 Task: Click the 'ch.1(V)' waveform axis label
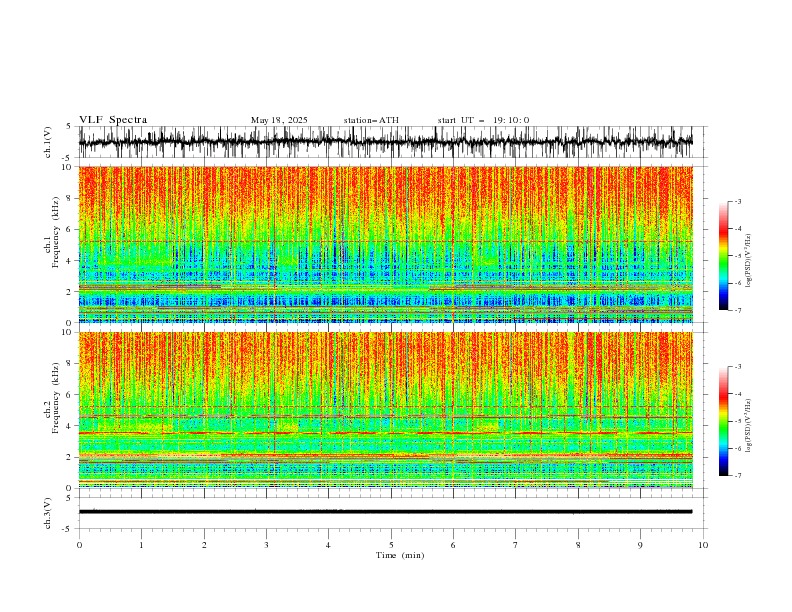click(48, 142)
